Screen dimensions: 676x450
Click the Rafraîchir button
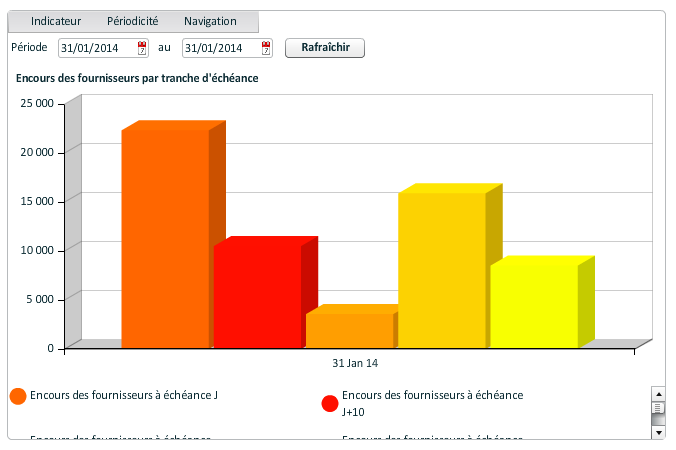[325, 47]
